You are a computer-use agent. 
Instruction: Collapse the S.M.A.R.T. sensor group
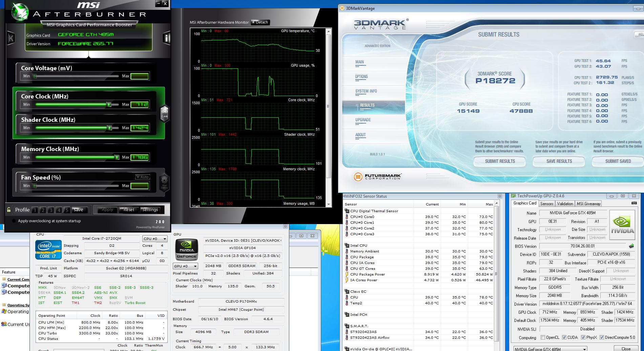click(347, 326)
